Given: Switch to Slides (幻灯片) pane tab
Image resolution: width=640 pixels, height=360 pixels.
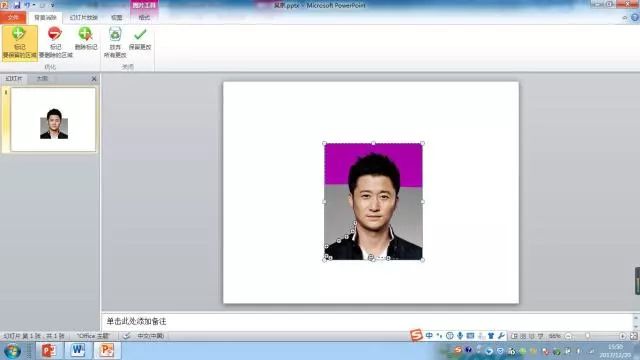Looking at the screenshot, I should [14, 78].
